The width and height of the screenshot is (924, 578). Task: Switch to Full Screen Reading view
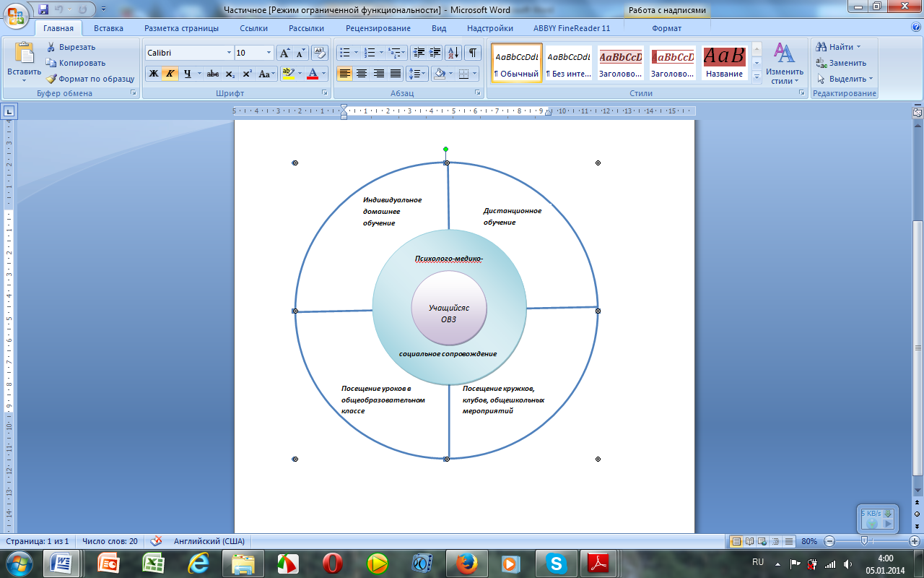[x=749, y=541]
